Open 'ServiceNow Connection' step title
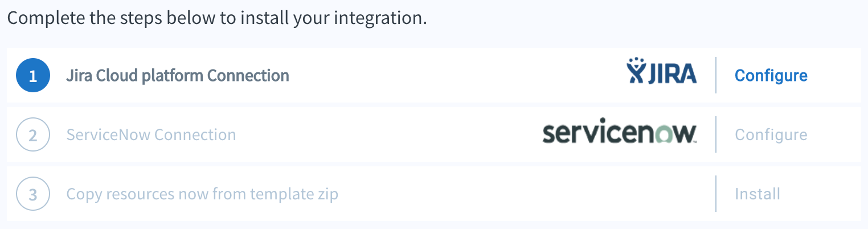 (151, 135)
